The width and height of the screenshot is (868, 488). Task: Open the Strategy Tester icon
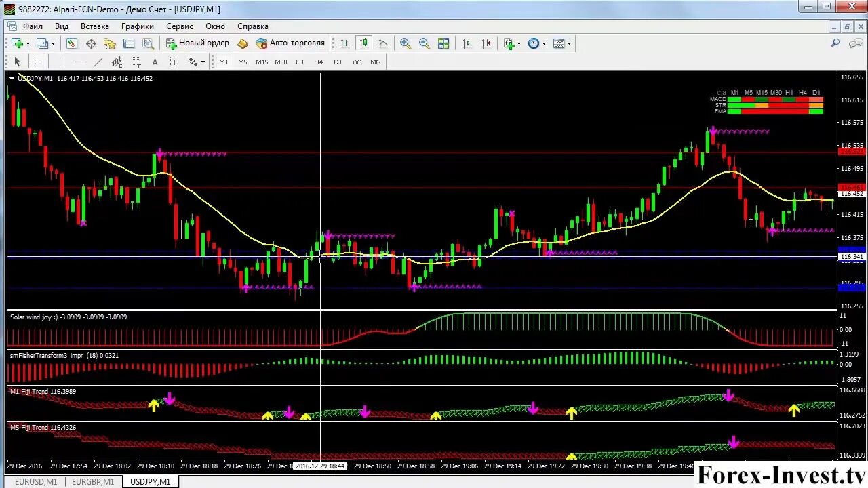pyautogui.click(x=148, y=43)
